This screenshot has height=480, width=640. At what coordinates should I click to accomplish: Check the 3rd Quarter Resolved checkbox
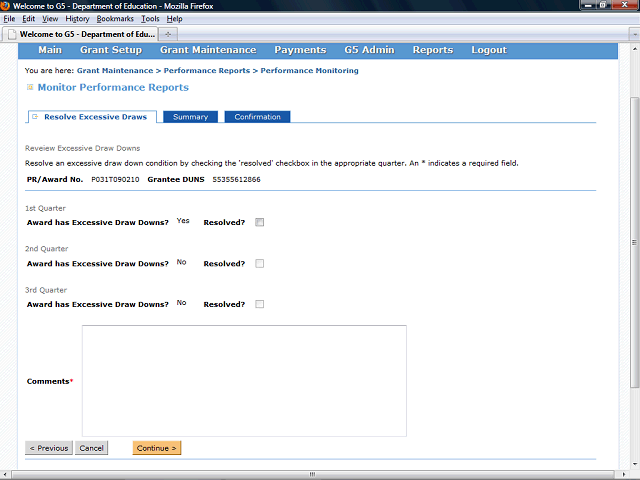click(x=260, y=304)
